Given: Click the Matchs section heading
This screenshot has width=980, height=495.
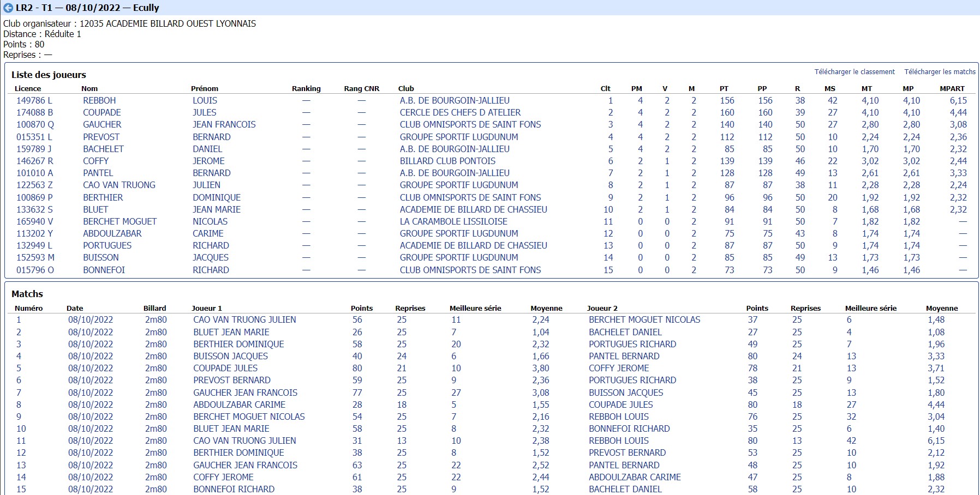Looking at the screenshot, I should tap(27, 294).
